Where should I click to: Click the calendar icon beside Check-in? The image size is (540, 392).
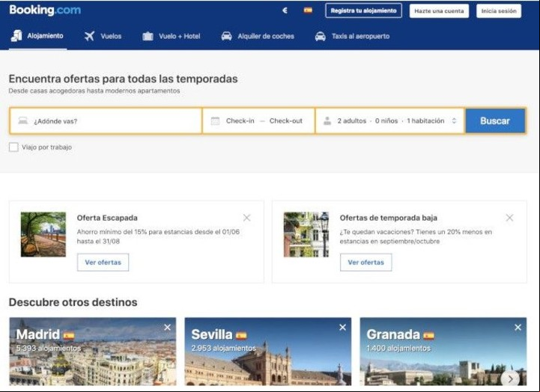point(215,121)
